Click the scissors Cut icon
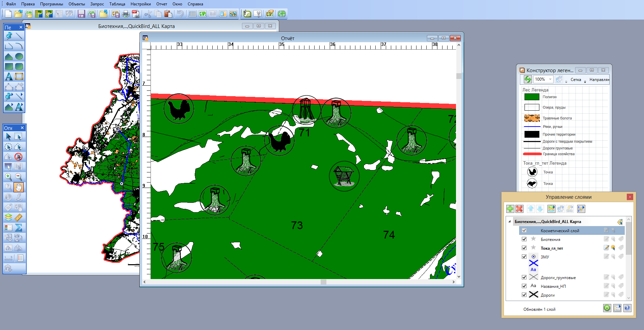Viewport: 644px width, 330px height. point(148,14)
